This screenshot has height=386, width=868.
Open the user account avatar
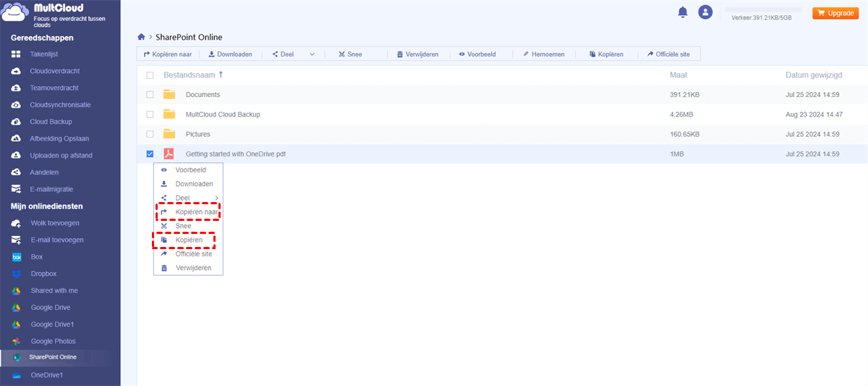coord(705,12)
